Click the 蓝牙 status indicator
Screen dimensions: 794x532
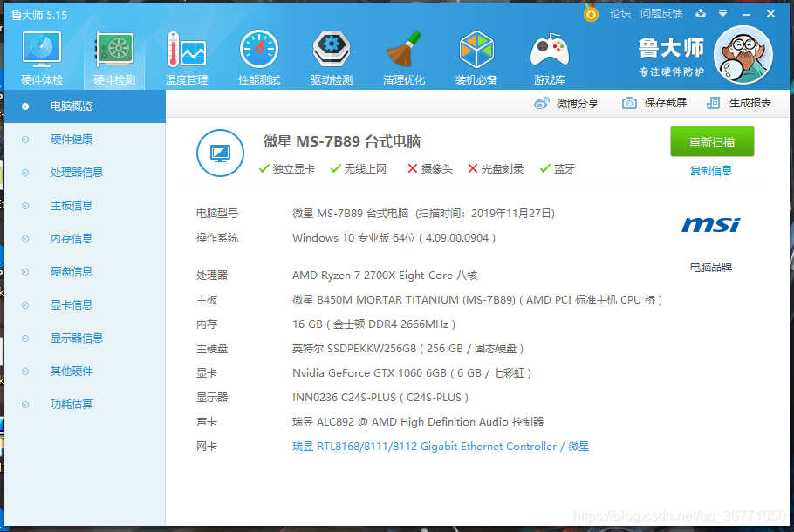coord(557,169)
